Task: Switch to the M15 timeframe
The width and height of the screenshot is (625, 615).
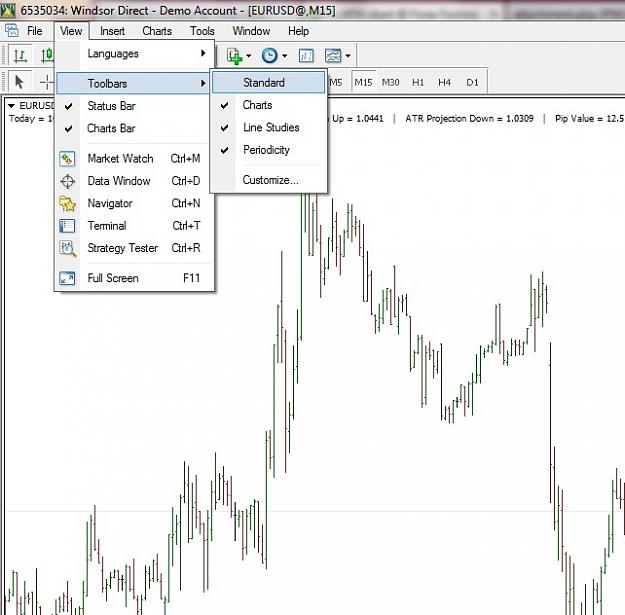Action: tap(363, 82)
